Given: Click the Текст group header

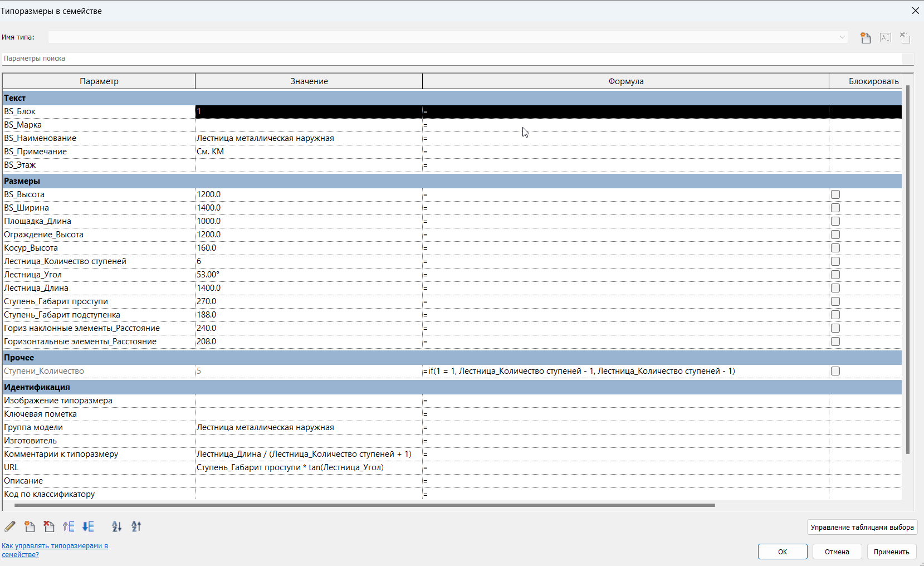Looking at the screenshot, I should 452,98.
